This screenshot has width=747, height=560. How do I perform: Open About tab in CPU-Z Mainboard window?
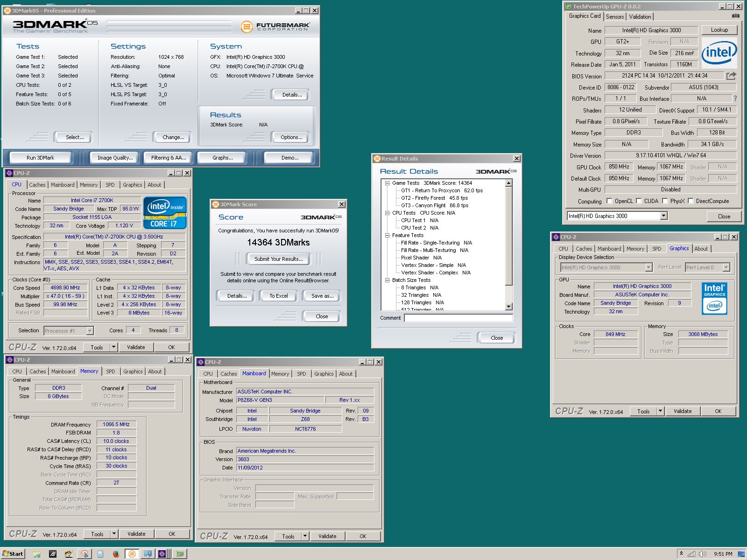point(346,374)
